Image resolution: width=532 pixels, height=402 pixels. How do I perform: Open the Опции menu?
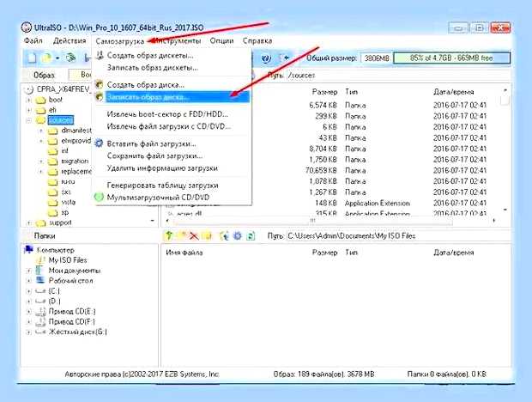click(221, 40)
